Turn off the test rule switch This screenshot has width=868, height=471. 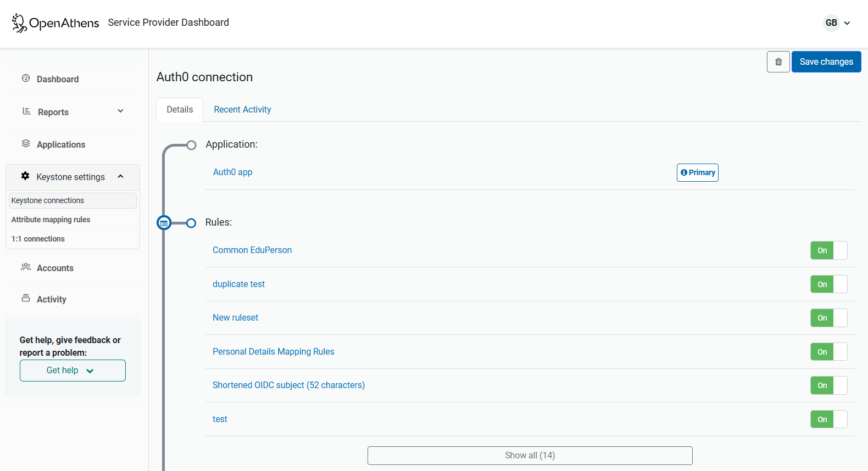(829, 419)
